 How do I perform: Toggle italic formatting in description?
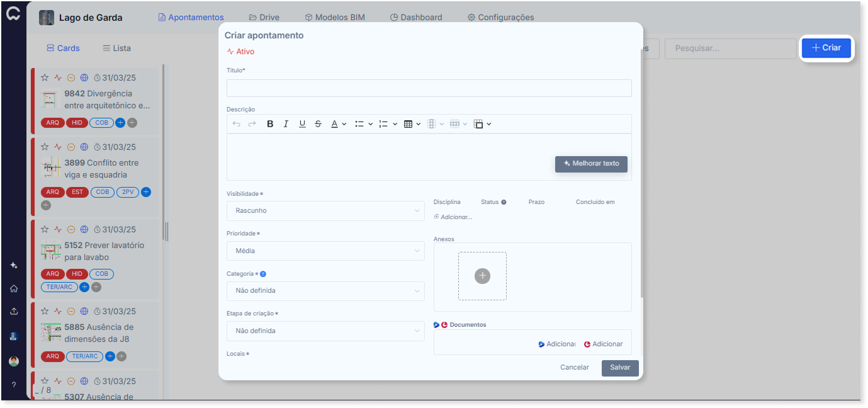[286, 124]
